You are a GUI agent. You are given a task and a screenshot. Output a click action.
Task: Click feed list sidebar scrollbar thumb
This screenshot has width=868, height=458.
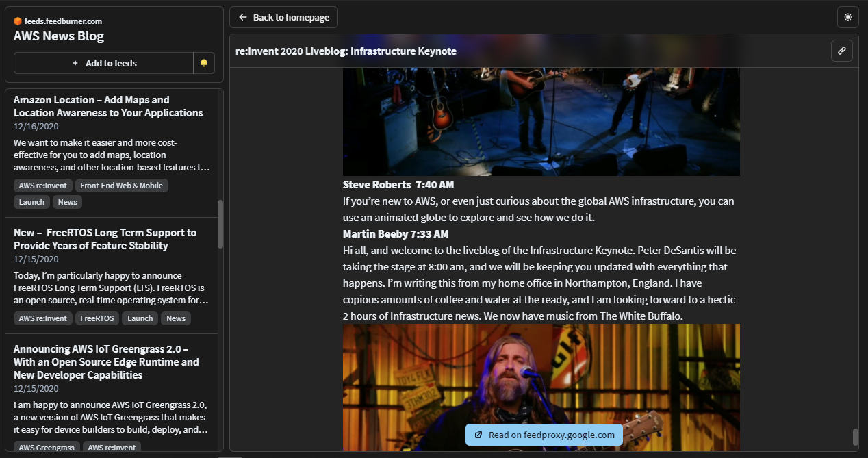click(x=220, y=224)
